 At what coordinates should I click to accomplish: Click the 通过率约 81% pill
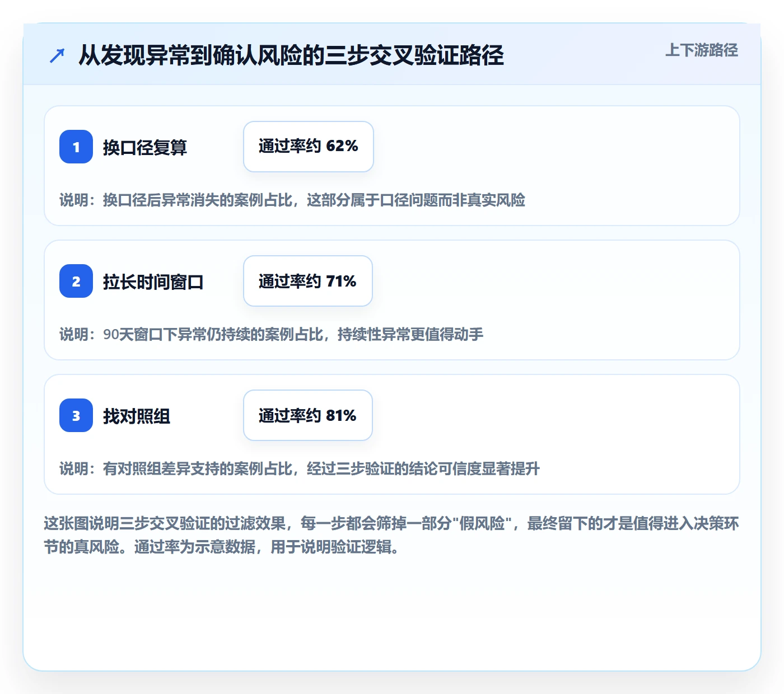tap(308, 415)
